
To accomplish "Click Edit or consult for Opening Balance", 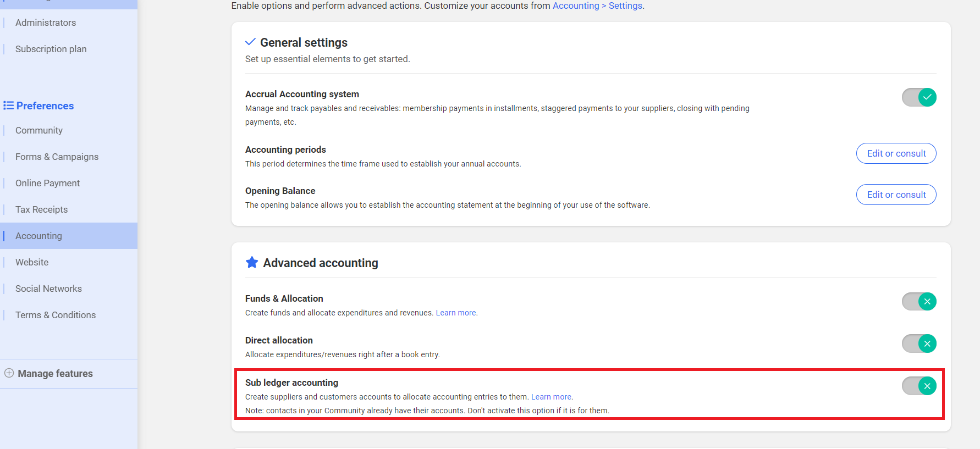I will (x=896, y=195).
